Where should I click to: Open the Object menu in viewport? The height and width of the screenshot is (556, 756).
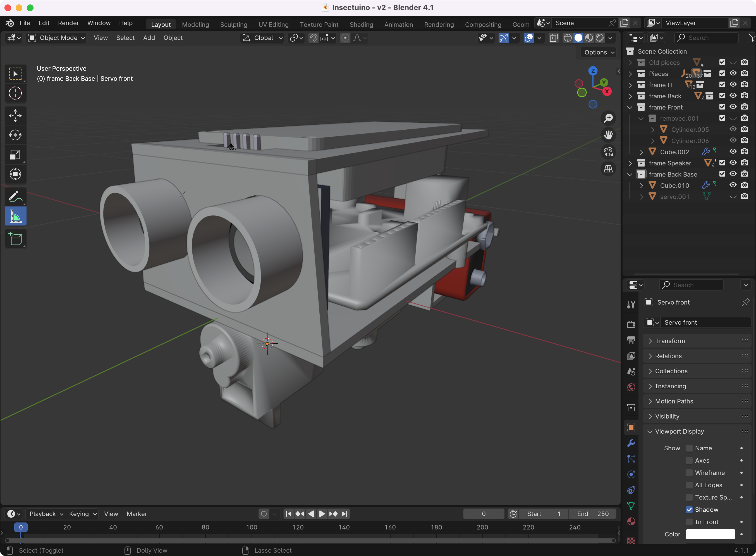[x=173, y=38]
